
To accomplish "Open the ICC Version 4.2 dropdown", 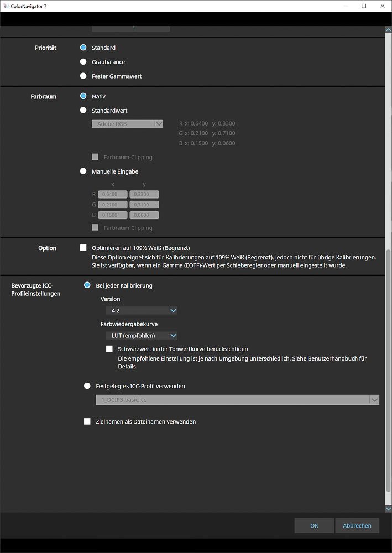I will [142, 311].
